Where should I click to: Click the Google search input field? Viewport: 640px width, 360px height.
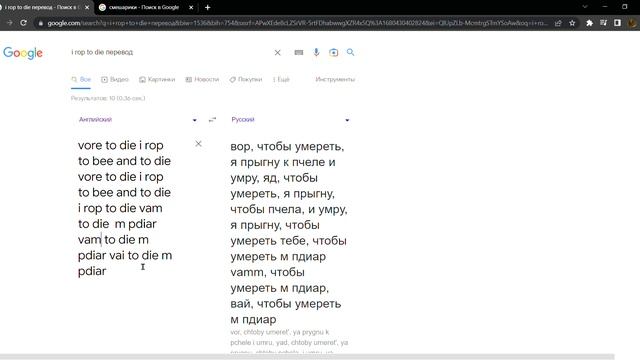tap(169, 52)
